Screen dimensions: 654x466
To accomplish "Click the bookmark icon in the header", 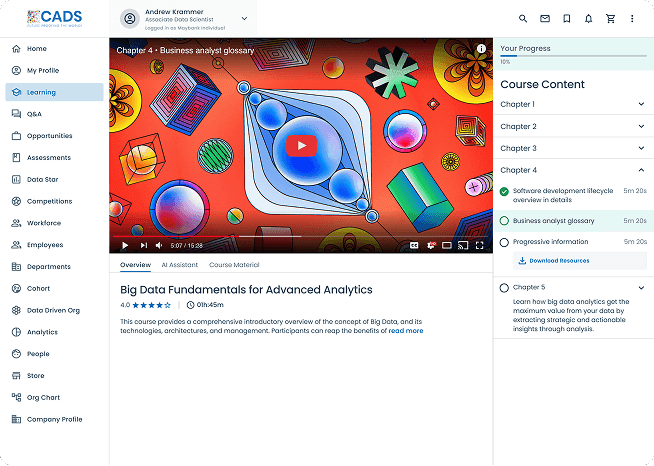I will (x=567, y=18).
